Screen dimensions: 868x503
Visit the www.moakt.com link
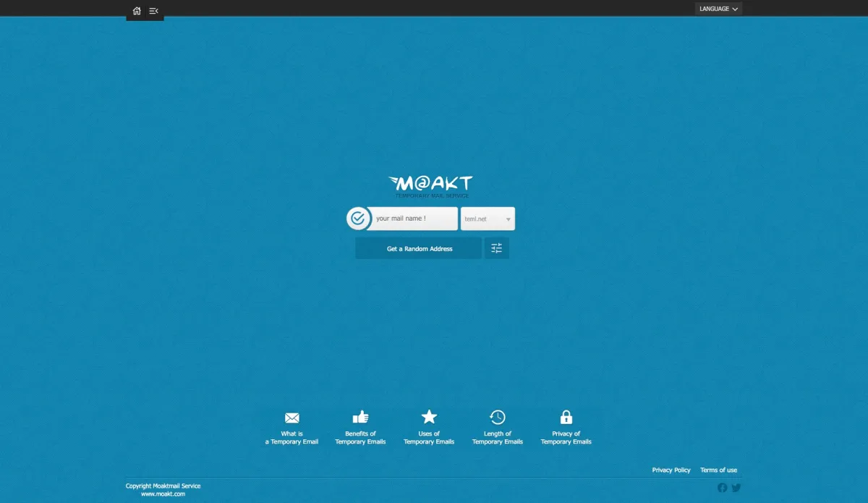pos(163,494)
